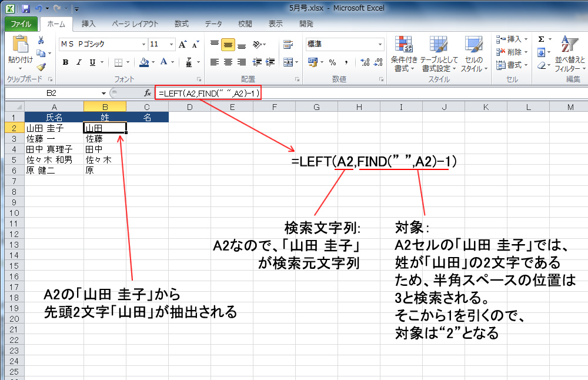This screenshot has width=588, height=380.
Task: Click the Undo arrow in quick access toolbar
Action: click(x=38, y=8)
